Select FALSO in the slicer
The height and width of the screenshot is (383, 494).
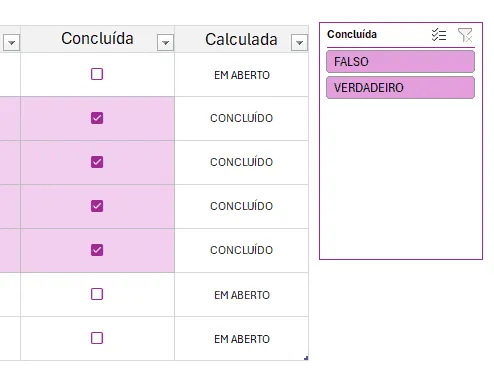[400, 62]
